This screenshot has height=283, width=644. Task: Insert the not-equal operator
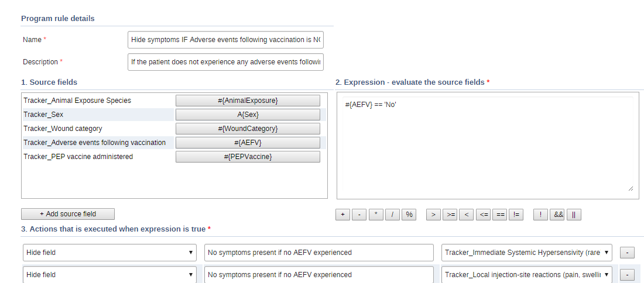[x=516, y=215]
